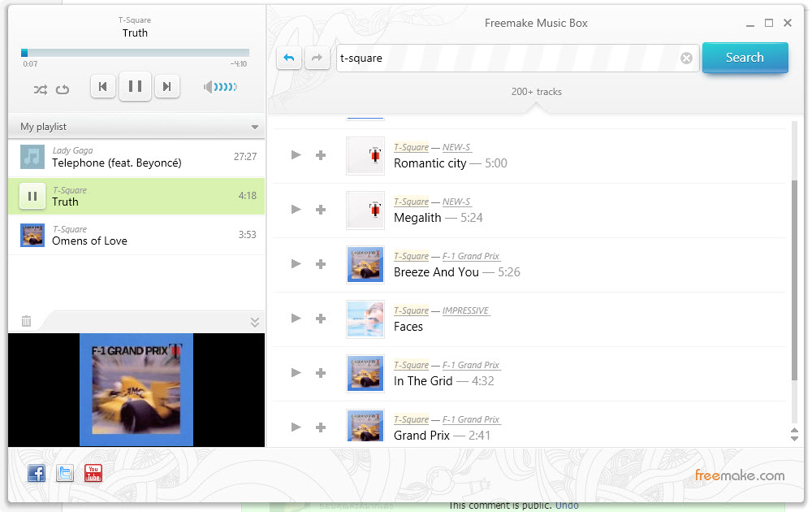Toggle the repeat playback icon

[63, 89]
